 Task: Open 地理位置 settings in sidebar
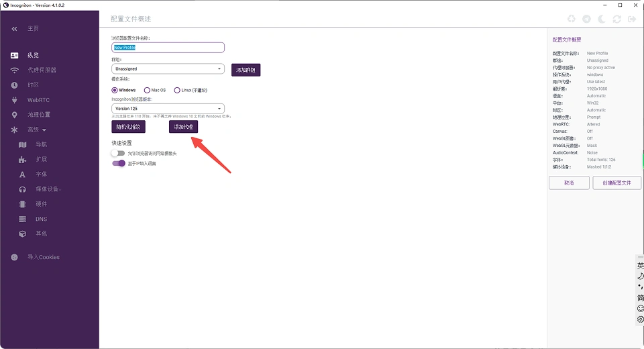coord(39,115)
